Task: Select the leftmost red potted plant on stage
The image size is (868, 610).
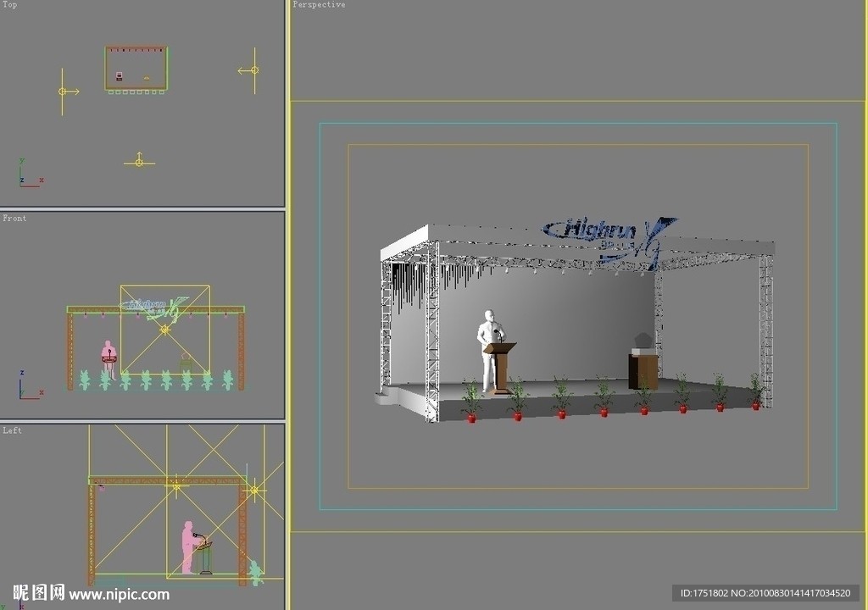Action: [x=471, y=402]
